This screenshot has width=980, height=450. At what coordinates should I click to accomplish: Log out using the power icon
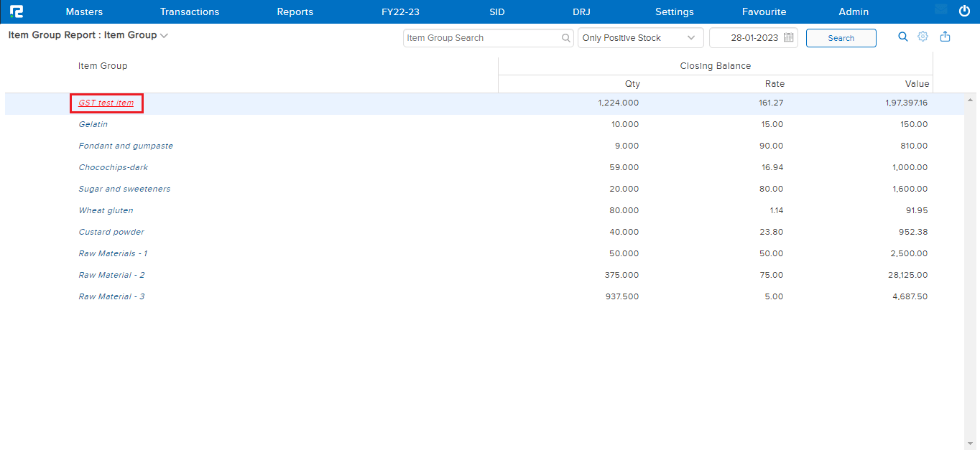pos(963,11)
